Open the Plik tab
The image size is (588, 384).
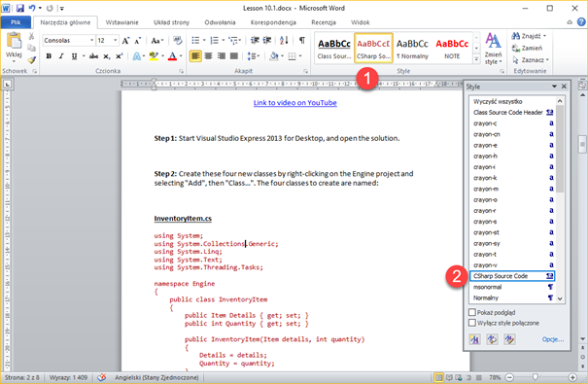click(16, 22)
